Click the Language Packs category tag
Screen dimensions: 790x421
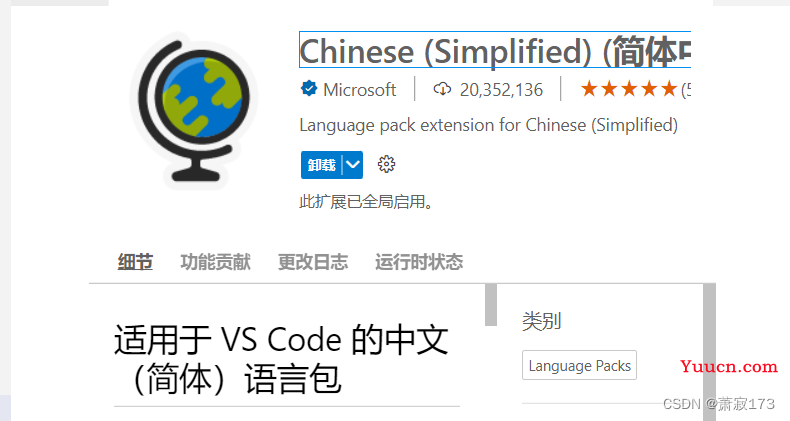click(579, 365)
